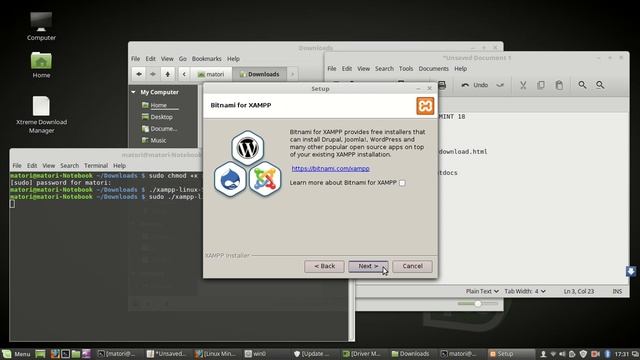Viewport: 640px width, 360px height.
Task: Tick Learn more about Bitnami for XAMPP checkbox
Action: (402, 183)
